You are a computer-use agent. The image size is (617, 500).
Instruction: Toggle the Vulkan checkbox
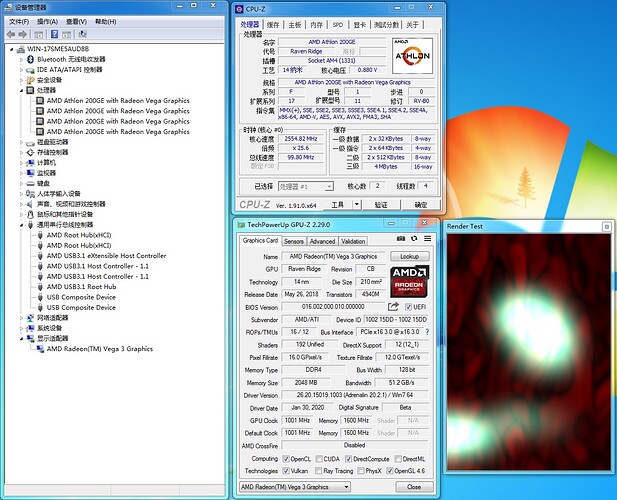pos(286,470)
